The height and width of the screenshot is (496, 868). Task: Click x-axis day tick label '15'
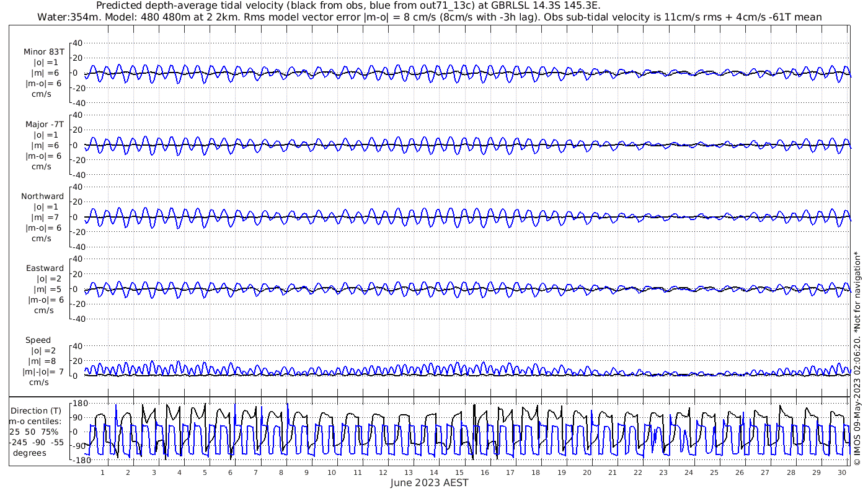(459, 472)
